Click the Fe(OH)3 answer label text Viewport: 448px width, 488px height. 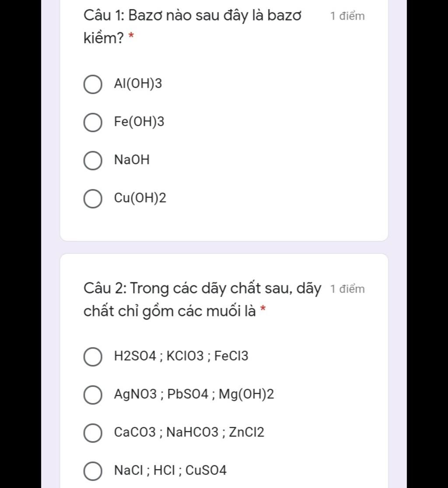(139, 122)
